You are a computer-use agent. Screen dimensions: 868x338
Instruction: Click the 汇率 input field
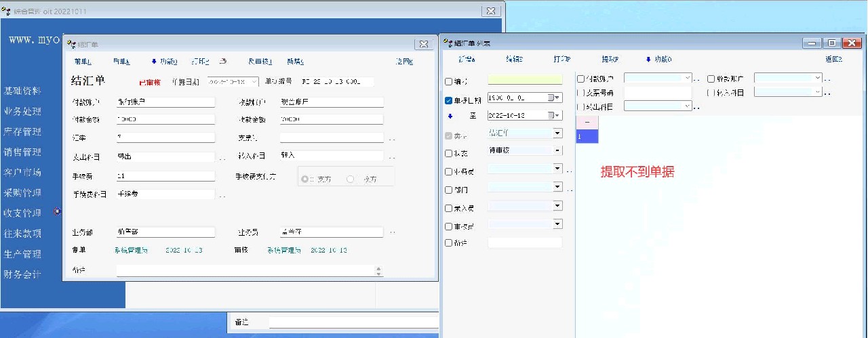165,138
